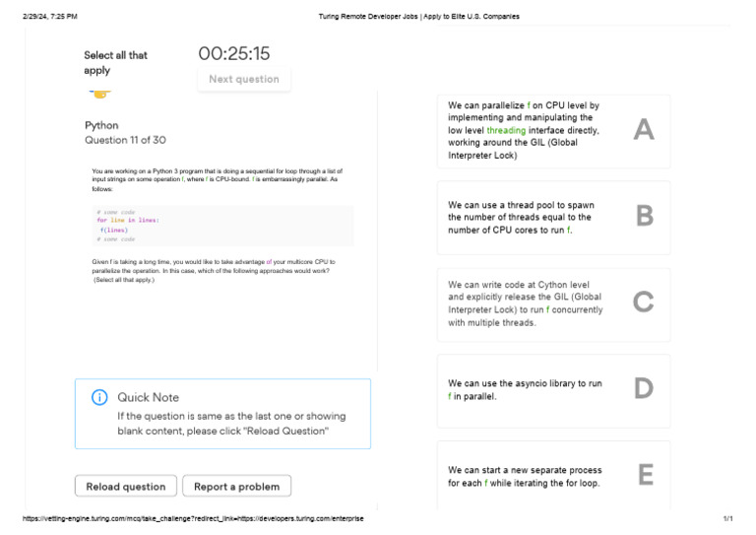The image size is (756, 535).
Task: Go to the Next question
Action: click(x=244, y=79)
